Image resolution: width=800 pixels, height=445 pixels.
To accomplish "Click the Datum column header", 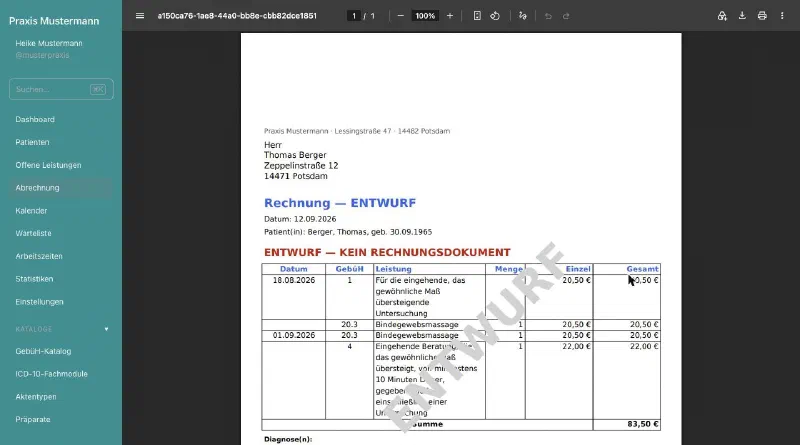I will click(294, 269).
